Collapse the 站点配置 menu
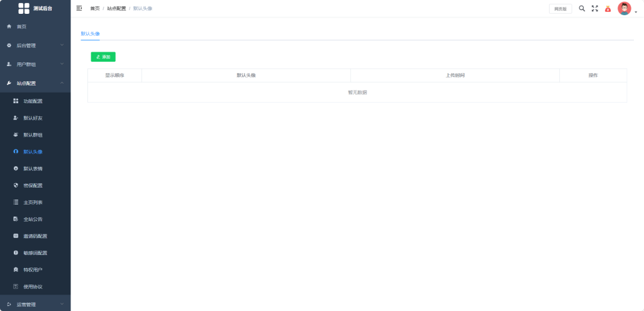The width and height of the screenshot is (644, 311). tap(62, 82)
